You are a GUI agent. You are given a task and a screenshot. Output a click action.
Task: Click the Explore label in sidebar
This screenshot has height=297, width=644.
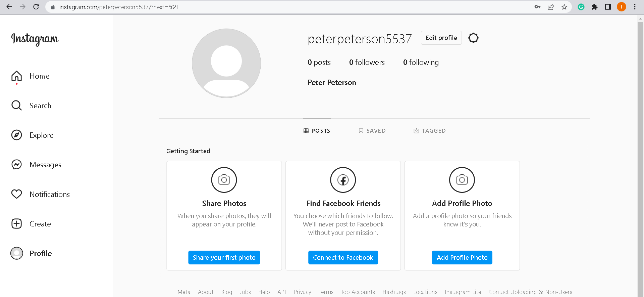42,135
